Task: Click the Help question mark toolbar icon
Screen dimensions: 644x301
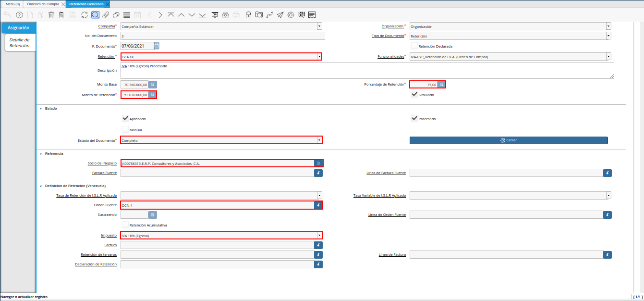Action: [19, 15]
